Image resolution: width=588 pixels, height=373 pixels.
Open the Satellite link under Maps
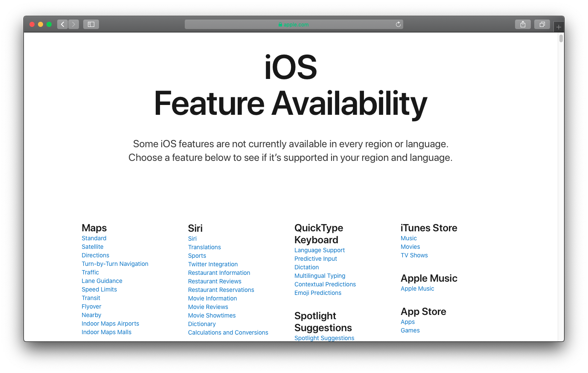coord(93,247)
